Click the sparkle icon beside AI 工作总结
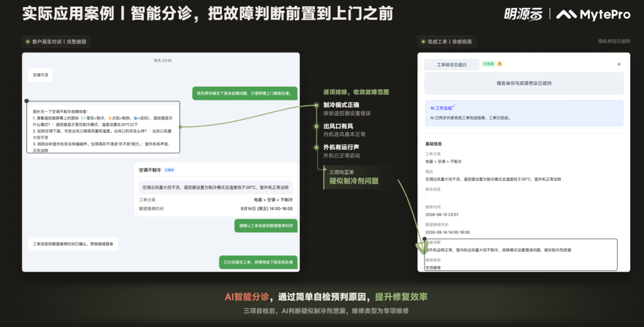Viewport: 644px width, 327px height. pyautogui.click(x=454, y=106)
